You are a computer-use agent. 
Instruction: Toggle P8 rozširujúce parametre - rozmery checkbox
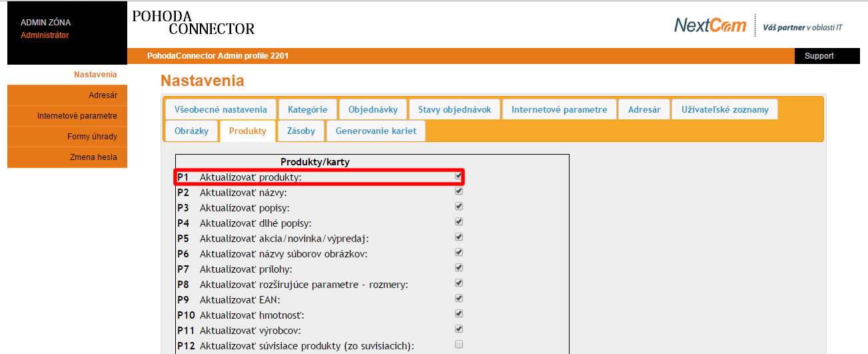(458, 283)
